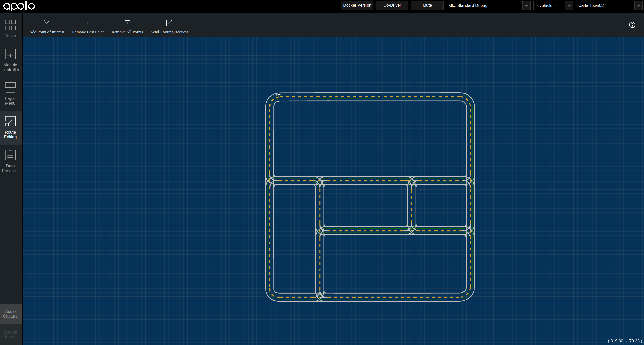
Task: Click the Send Routing Request icon
Action: (x=169, y=23)
